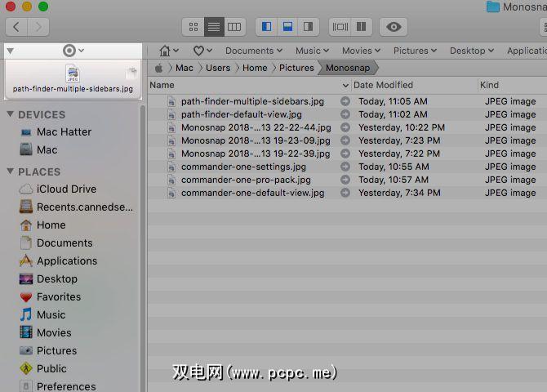
Task: Select commander-one-pro-pack.jpg file
Action: (246, 180)
